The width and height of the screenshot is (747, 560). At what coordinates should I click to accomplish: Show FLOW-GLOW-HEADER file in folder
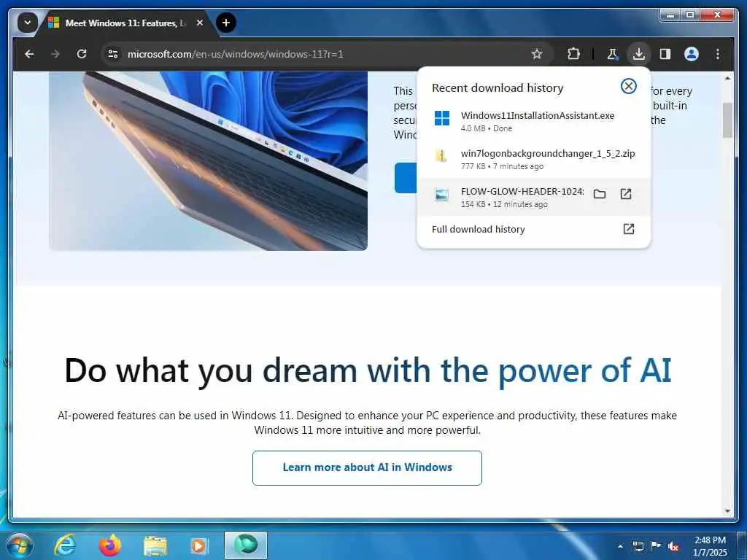tap(600, 194)
